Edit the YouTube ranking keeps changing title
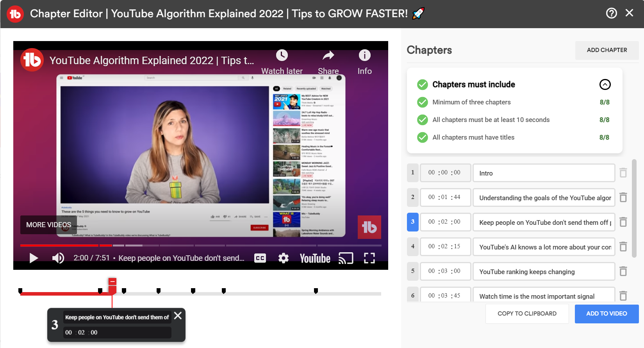Image resolution: width=644 pixels, height=348 pixels. pyautogui.click(x=544, y=272)
